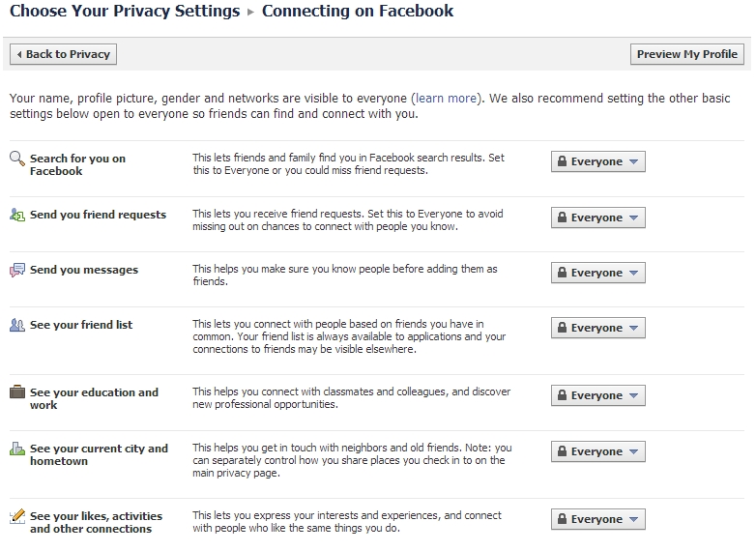Change current city and hometown audience
Image resolution: width=756 pixels, height=551 pixels.
pos(597,451)
